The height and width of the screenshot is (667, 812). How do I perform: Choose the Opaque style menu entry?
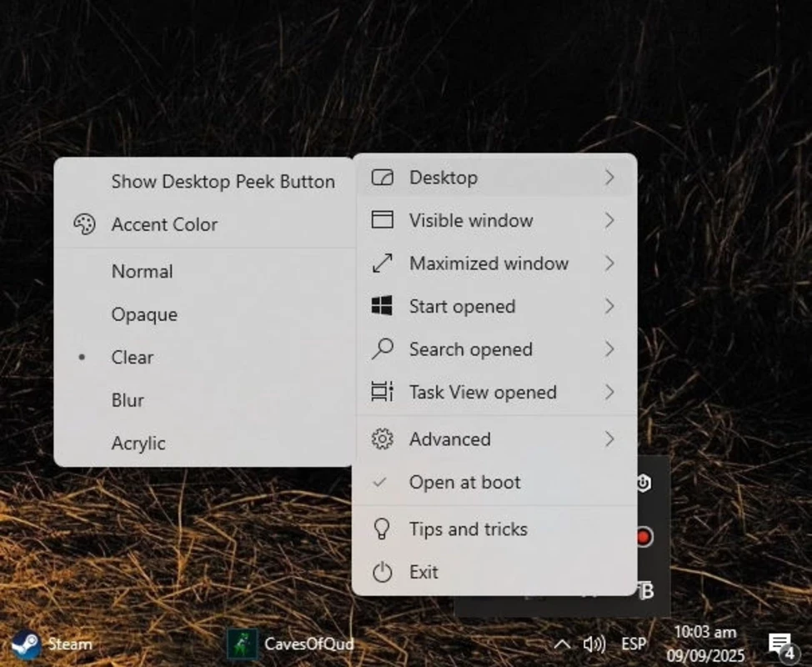pos(144,314)
